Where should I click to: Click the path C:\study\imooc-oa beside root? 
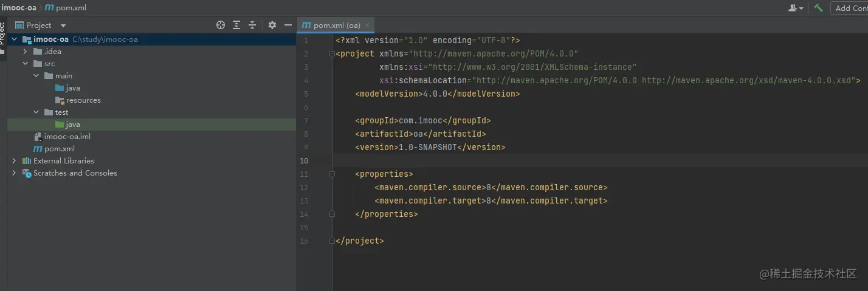(x=105, y=39)
